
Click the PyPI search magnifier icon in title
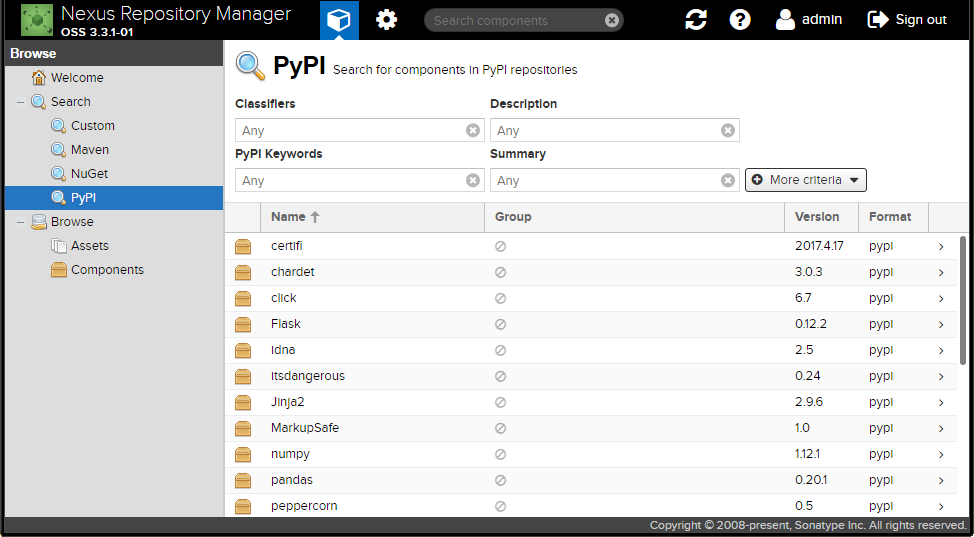click(x=250, y=66)
